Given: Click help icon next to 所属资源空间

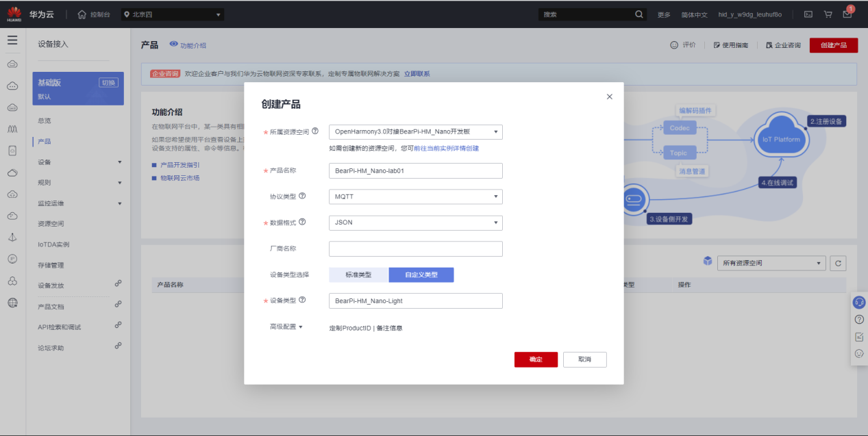Looking at the screenshot, I should (315, 131).
